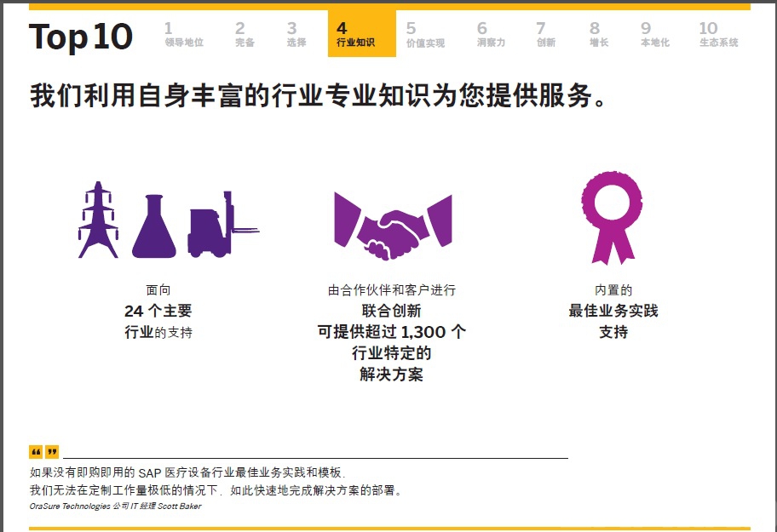Click the Top 10 title
This screenshot has height=532, width=777.
click(x=81, y=37)
